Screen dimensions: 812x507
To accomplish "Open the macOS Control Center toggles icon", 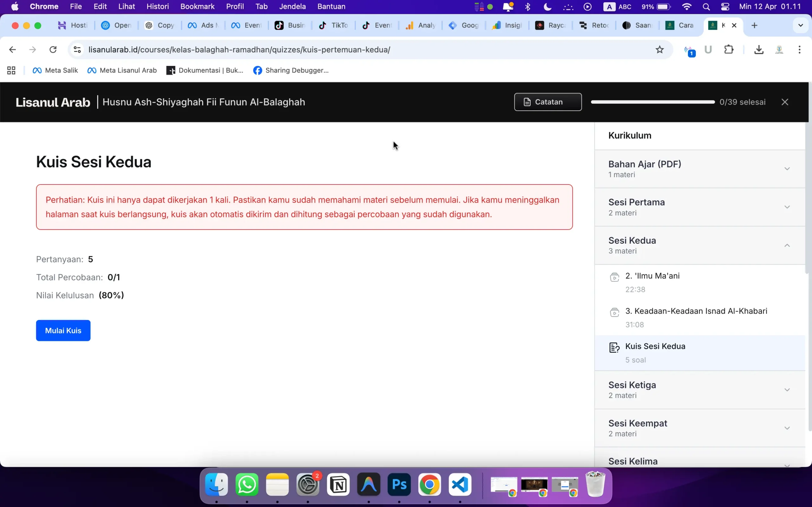I will [725, 7].
